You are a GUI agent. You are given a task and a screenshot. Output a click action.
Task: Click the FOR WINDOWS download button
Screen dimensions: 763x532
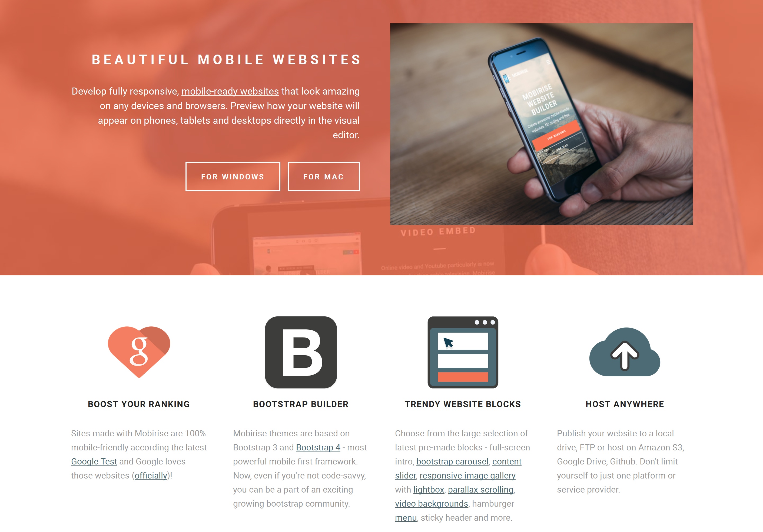[233, 176]
